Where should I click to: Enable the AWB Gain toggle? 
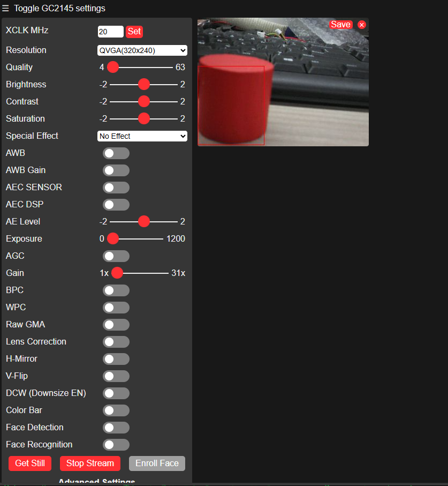coord(116,170)
